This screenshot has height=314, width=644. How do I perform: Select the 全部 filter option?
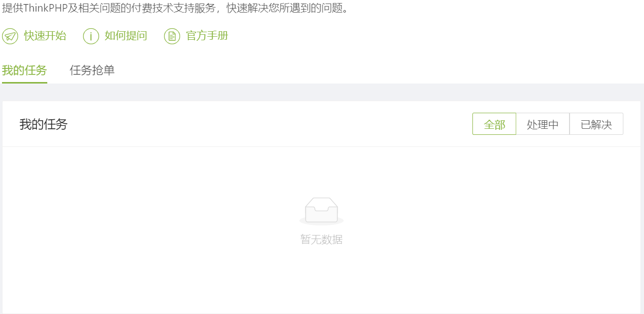coord(494,124)
